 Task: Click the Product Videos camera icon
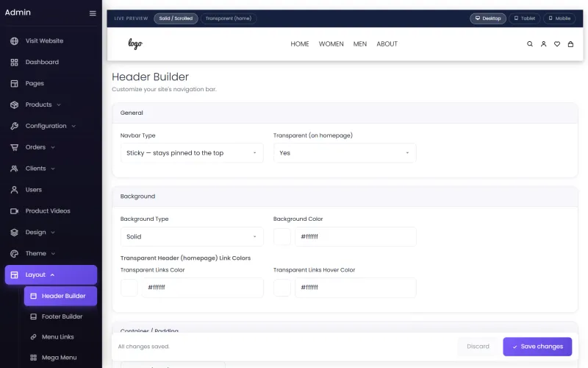[x=14, y=211]
